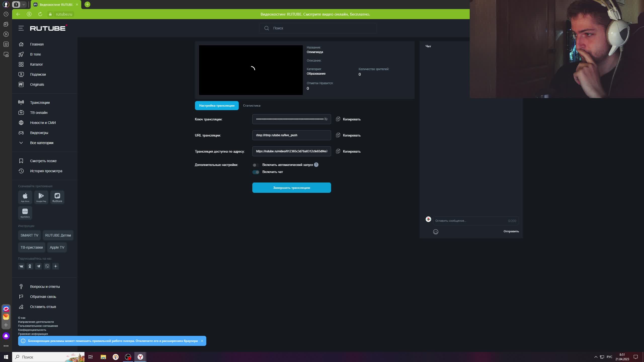Open the VK social link icon
The image size is (644, 362).
[x=21, y=266]
